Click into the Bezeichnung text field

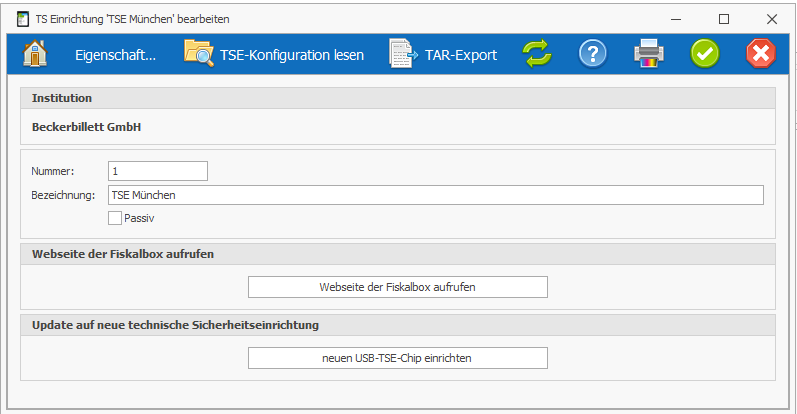point(436,195)
